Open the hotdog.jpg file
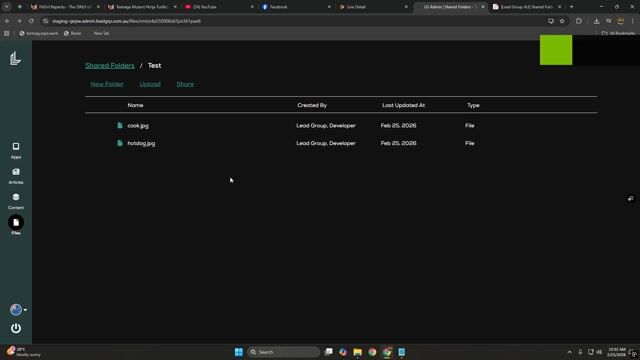 coord(141,143)
